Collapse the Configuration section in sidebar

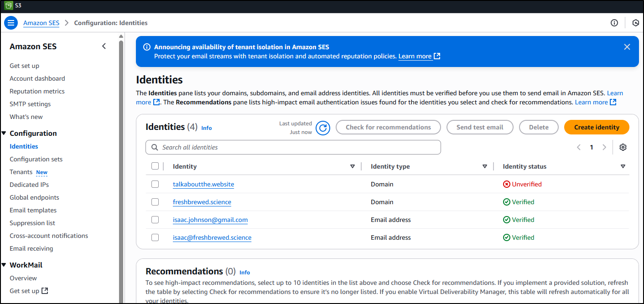pos(4,134)
